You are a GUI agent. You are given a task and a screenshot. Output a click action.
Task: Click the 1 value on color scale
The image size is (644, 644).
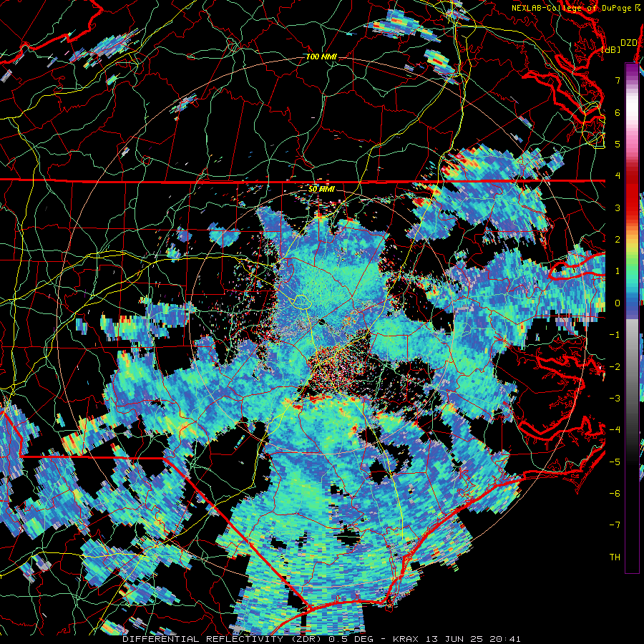coord(618,271)
